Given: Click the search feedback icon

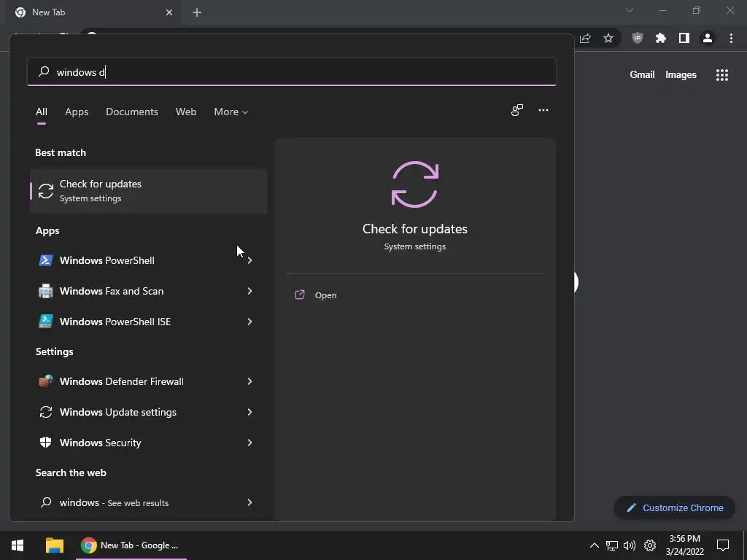Looking at the screenshot, I should point(517,111).
